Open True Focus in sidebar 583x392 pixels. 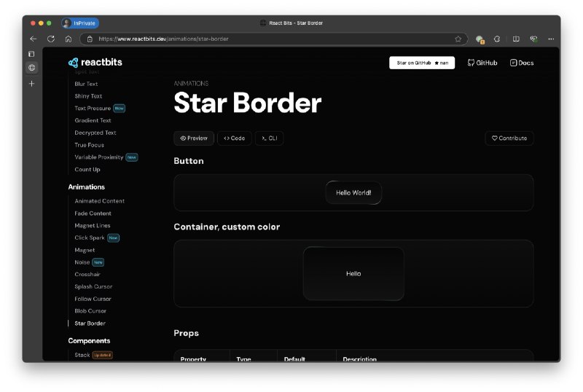[x=89, y=145]
